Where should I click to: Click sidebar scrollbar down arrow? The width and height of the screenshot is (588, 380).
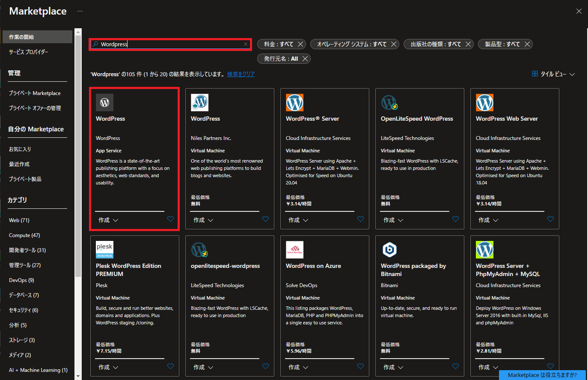coord(78,377)
